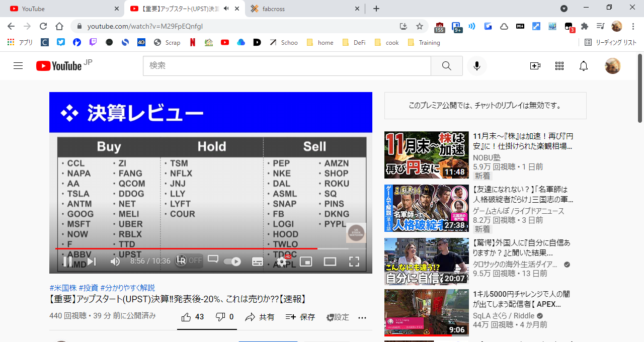
Task: Click the magnifier search button
Action: [447, 66]
